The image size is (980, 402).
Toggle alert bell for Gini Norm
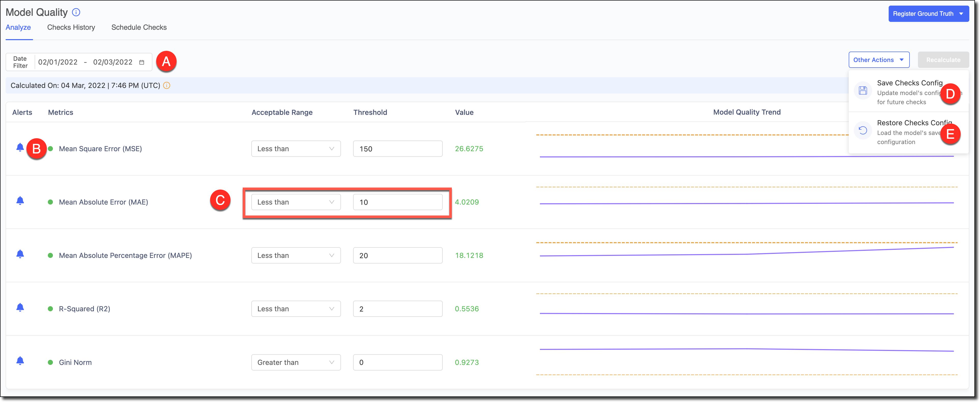point(20,361)
